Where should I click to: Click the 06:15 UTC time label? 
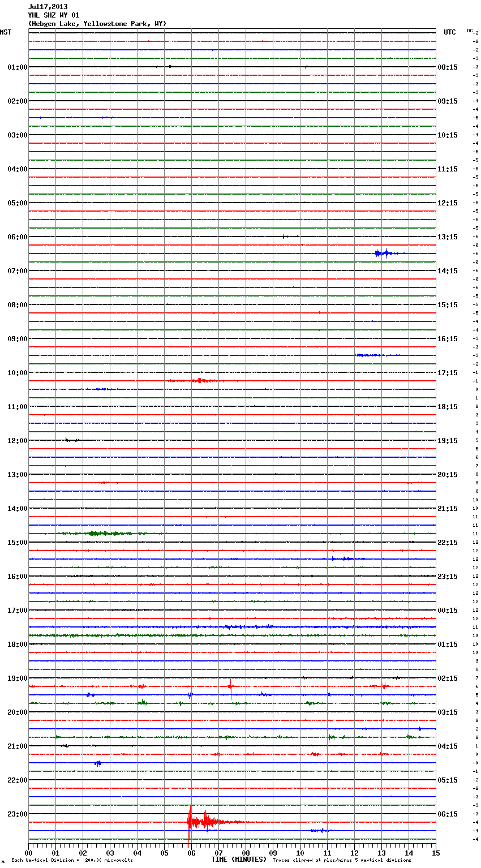(448, 814)
